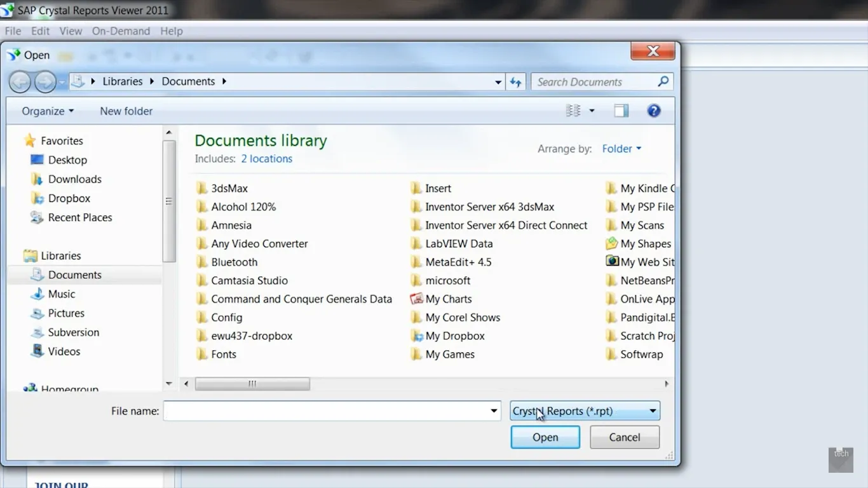The image size is (868, 488).
Task: Open help with the question mark icon
Action: 654,111
